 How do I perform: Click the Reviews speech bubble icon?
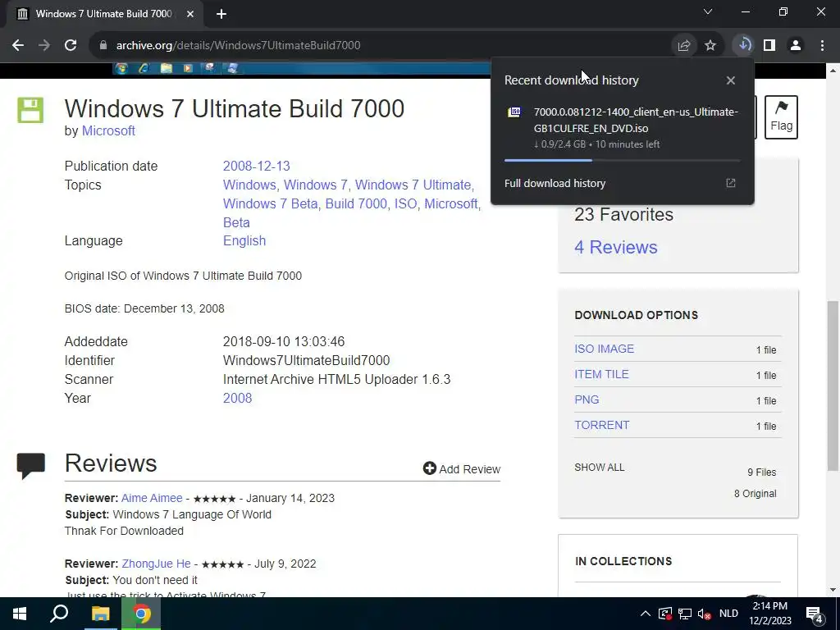pos(30,466)
